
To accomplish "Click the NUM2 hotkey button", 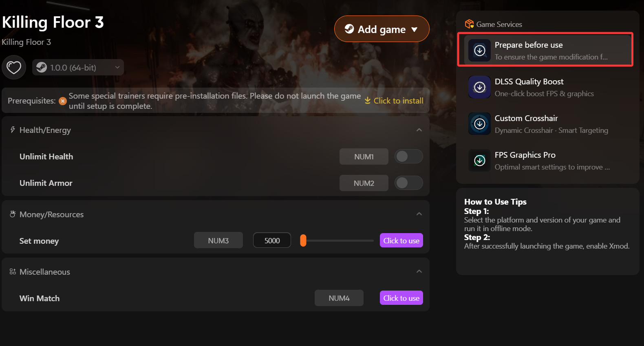I will [364, 183].
